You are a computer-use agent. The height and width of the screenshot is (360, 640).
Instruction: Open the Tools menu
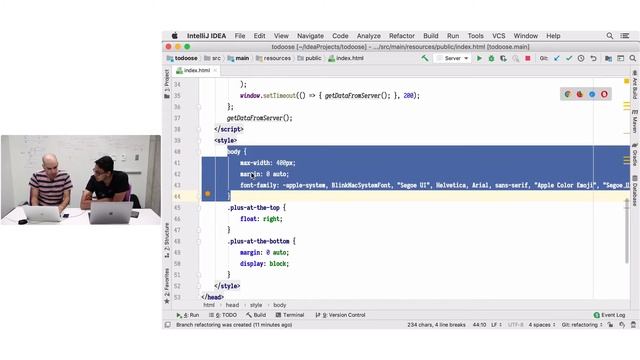click(x=476, y=36)
